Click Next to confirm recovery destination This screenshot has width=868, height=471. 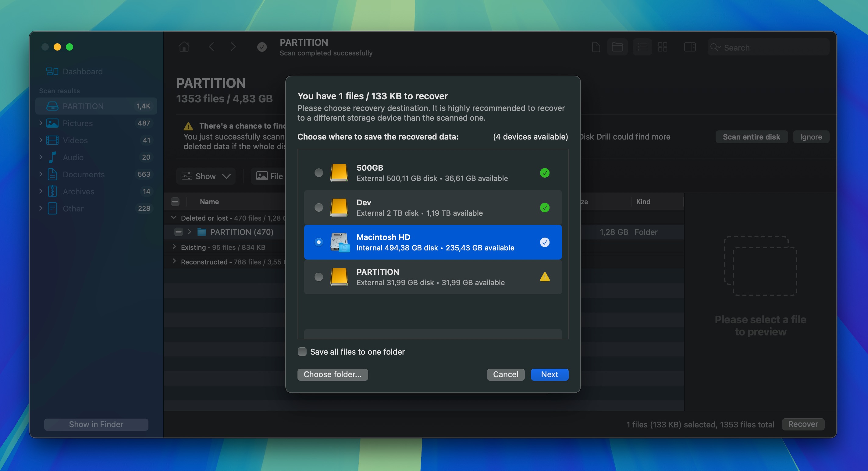tap(549, 374)
